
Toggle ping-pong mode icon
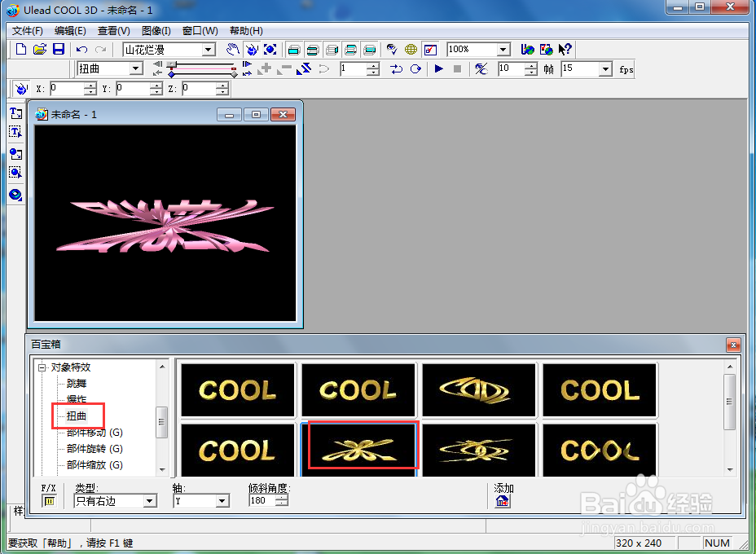tap(396, 69)
